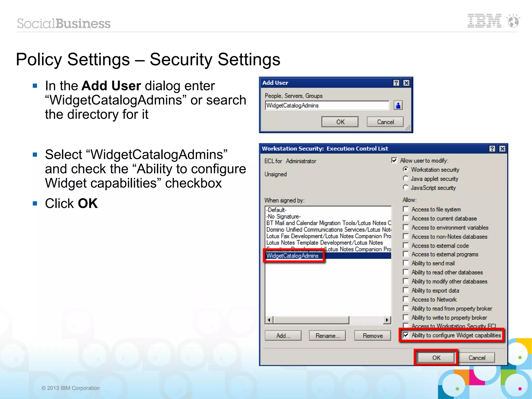
Task: Click help icon in Execution Control List dialog
Action: pyautogui.click(x=492, y=149)
